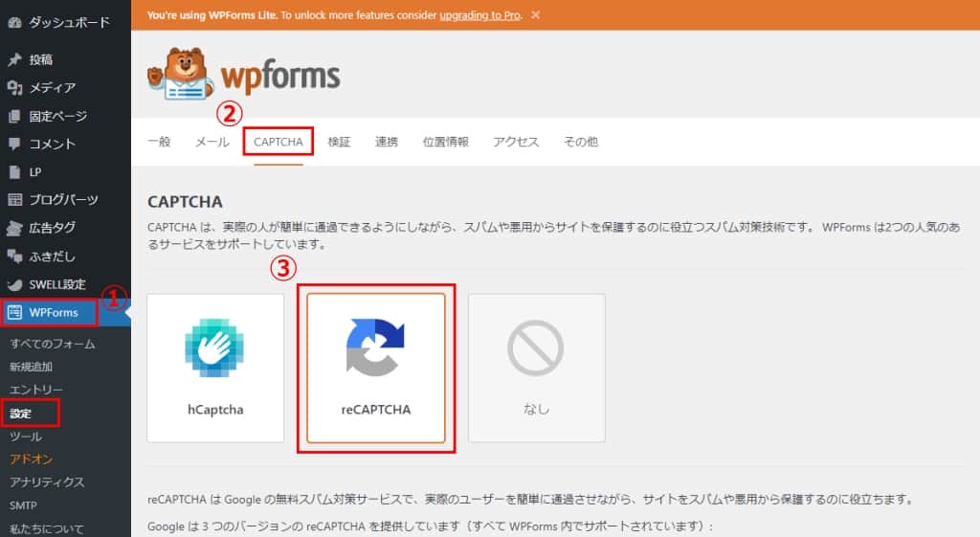The height and width of the screenshot is (537, 980).
Task: Go to すべてのフォーム submenu
Action: [x=53, y=344]
